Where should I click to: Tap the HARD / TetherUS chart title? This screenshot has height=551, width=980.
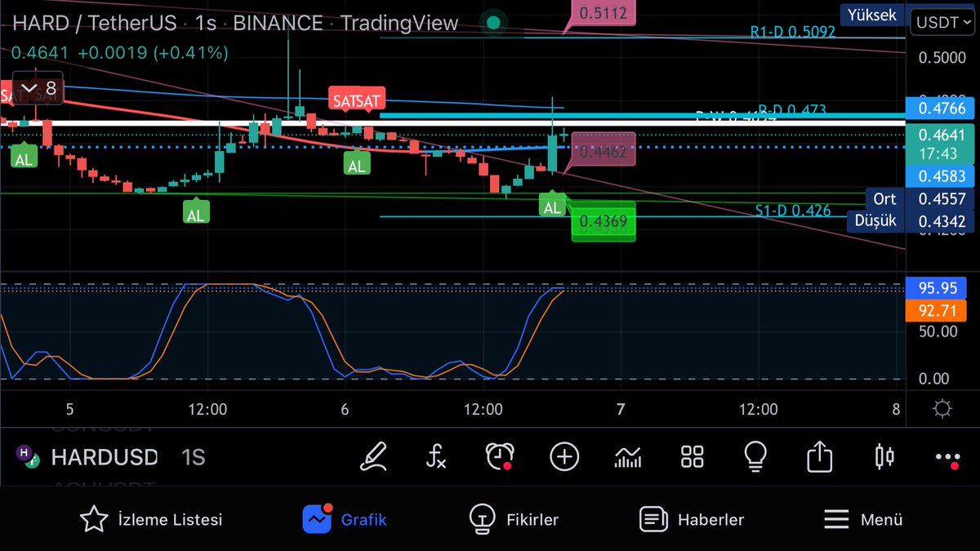tap(94, 23)
